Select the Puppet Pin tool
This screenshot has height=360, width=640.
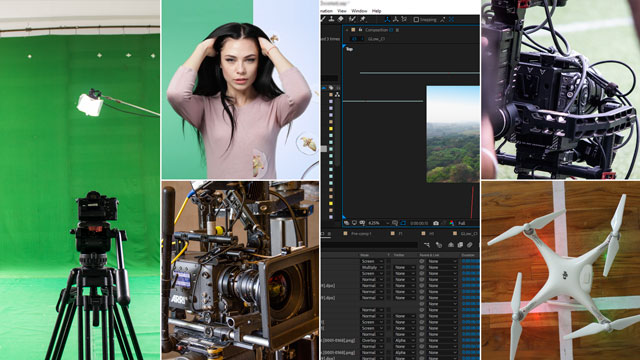363,19
